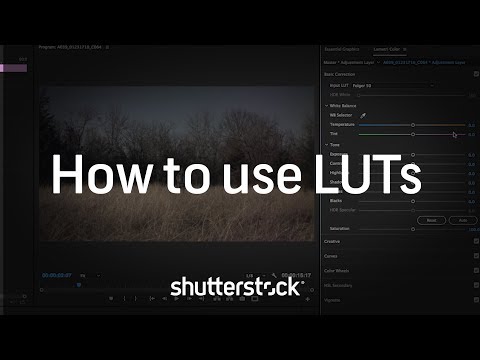480x360 pixels.
Task: Pick the WB Selector eyedropper
Action: pos(363,115)
